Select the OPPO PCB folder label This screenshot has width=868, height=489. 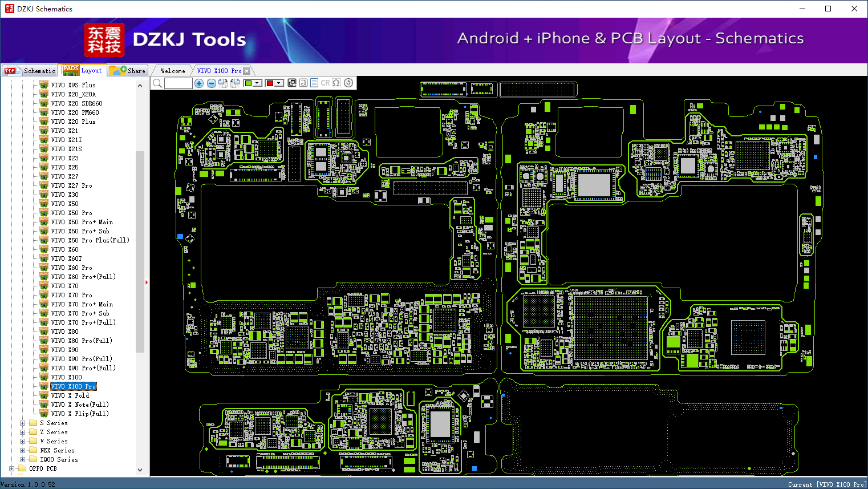click(43, 469)
